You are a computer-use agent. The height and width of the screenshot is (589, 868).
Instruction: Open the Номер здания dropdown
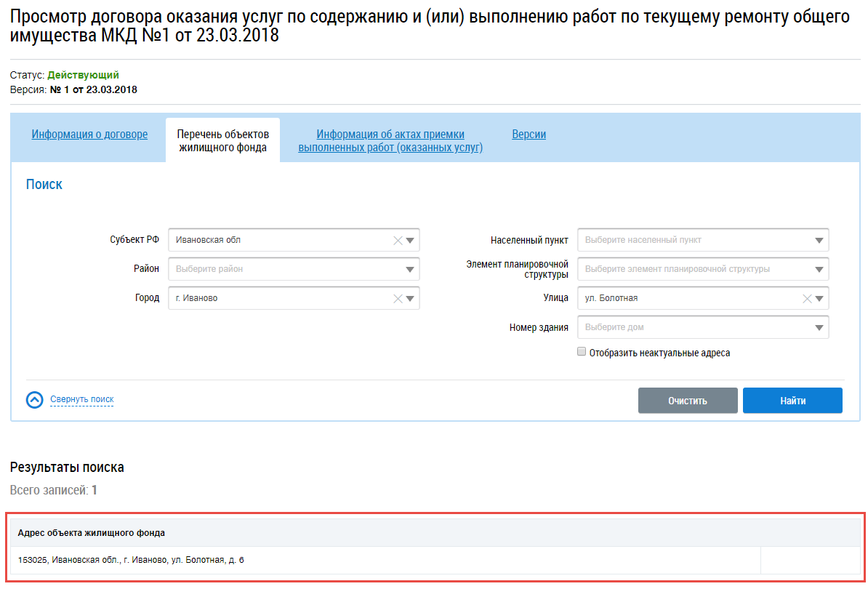(x=819, y=327)
